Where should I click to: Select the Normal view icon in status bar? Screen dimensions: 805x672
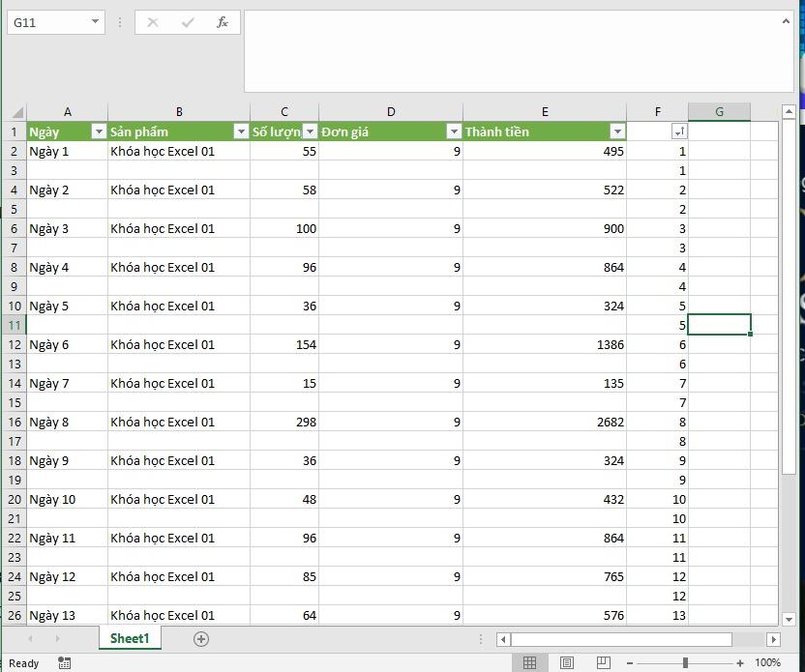530,663
